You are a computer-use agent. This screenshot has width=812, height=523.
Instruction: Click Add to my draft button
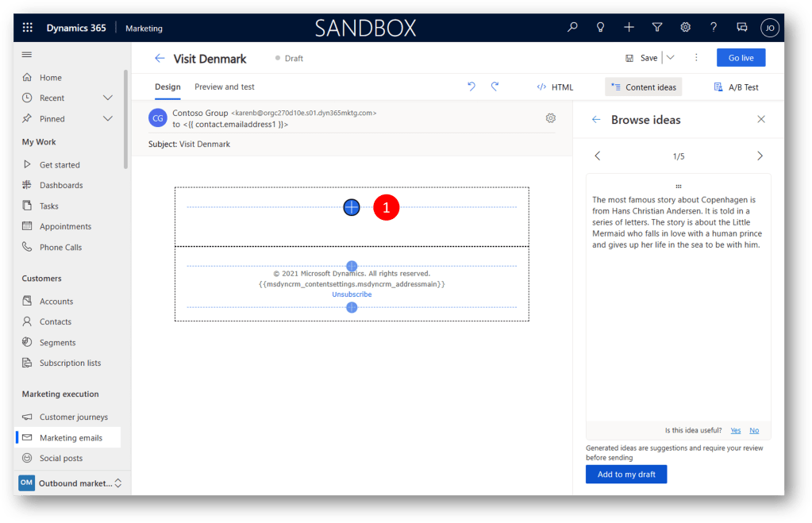(626, 475)
